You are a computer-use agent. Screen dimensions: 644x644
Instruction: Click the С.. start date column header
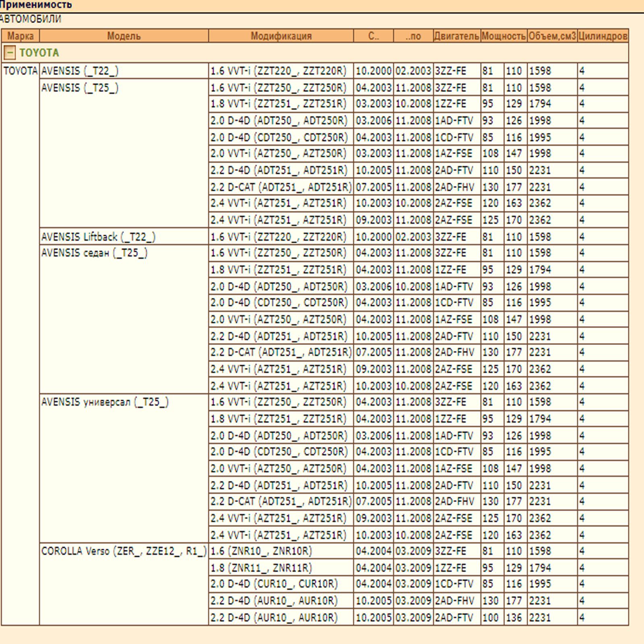click(373, 36)
